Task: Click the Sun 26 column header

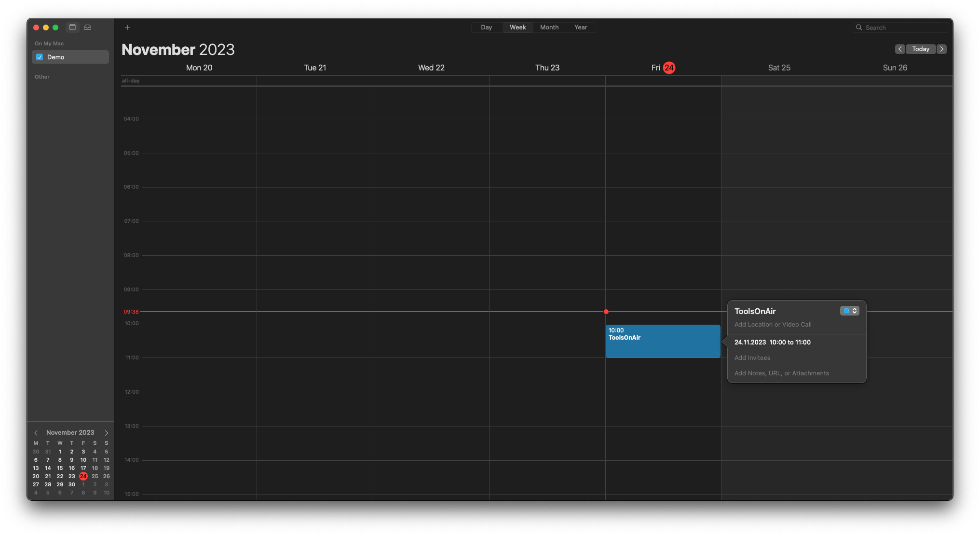Action: point(895,68)
